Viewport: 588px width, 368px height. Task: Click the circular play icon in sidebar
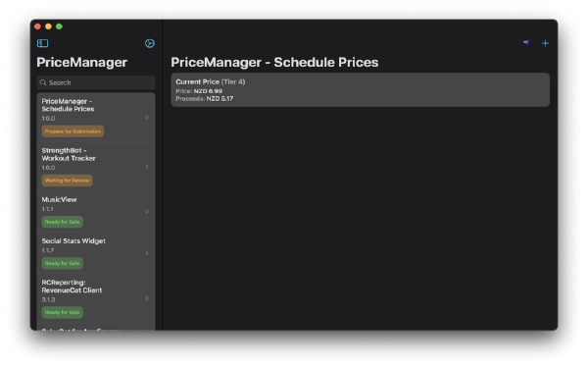click(150, 43)
